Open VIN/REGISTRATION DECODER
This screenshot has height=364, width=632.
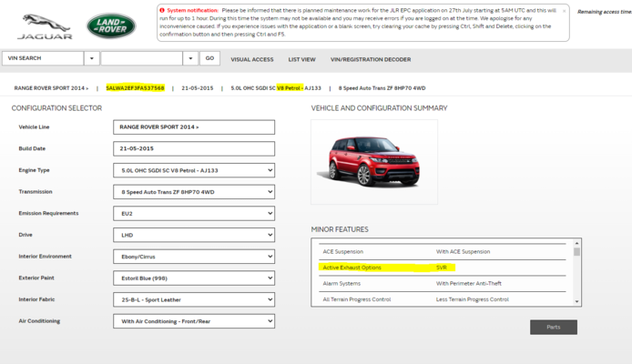tap(371, 59)
